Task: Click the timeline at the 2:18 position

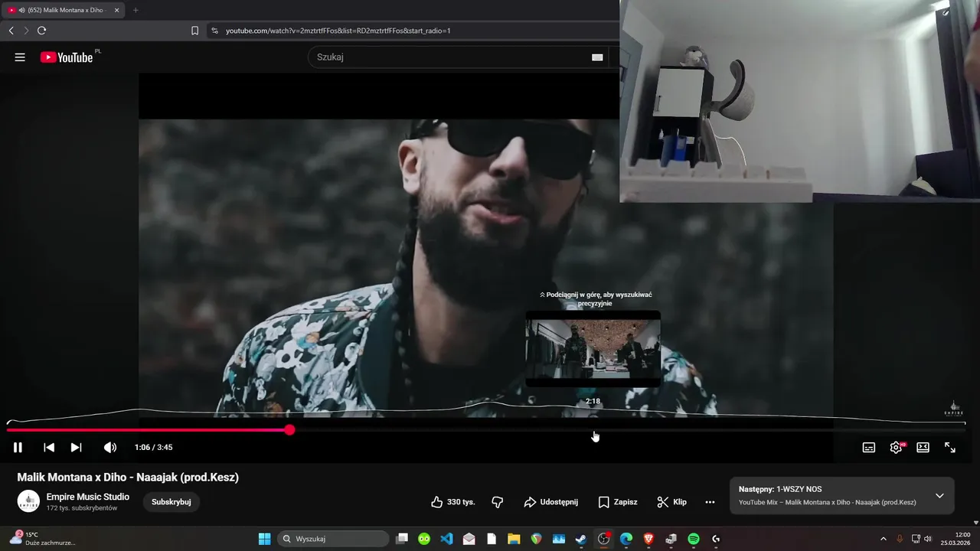Action: coord(593,430)
